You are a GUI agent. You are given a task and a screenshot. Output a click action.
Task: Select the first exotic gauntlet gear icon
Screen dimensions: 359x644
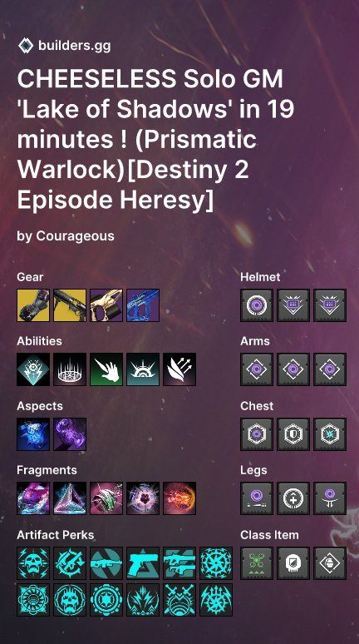33,305
